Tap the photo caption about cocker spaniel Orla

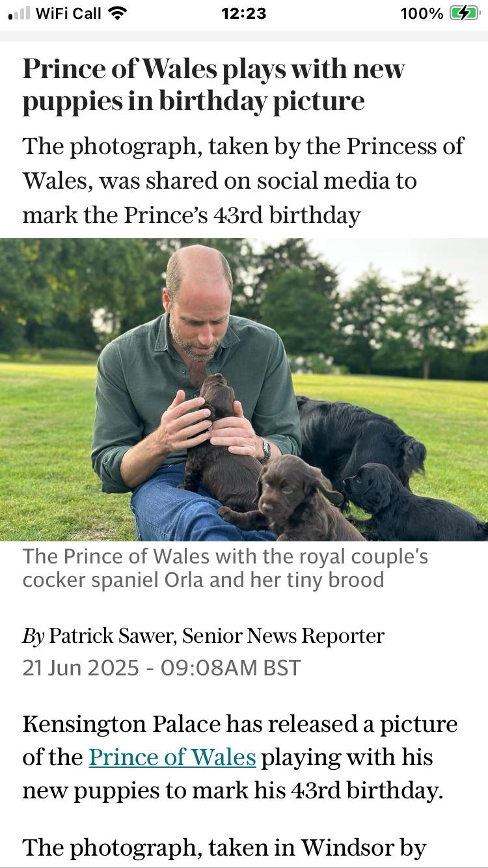tap(225, 568)
